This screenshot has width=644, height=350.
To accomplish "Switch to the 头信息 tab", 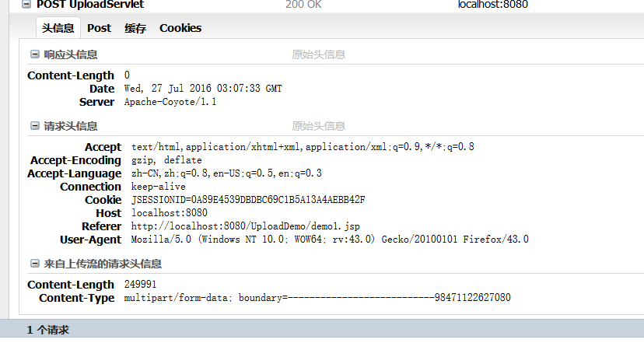I will 58,28.
